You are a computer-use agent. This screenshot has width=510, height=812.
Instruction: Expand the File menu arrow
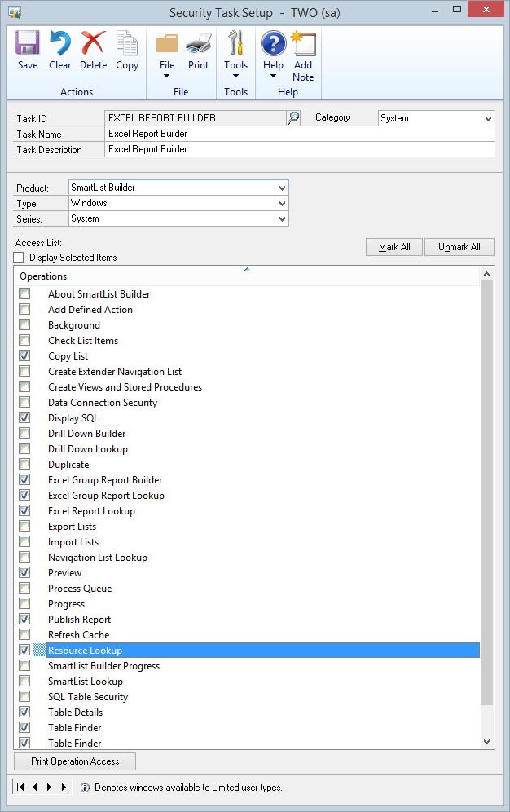[x=166, y=76]
